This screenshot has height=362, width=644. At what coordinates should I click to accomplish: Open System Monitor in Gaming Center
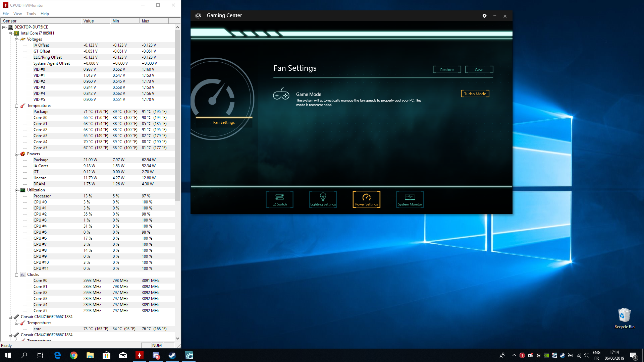410,199
